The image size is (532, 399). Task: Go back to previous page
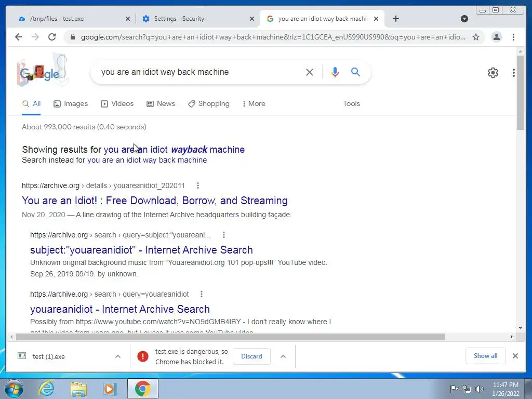19,37
